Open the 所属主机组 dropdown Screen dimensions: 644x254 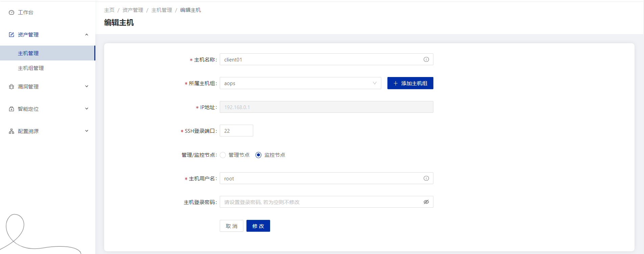click(300, 83)
